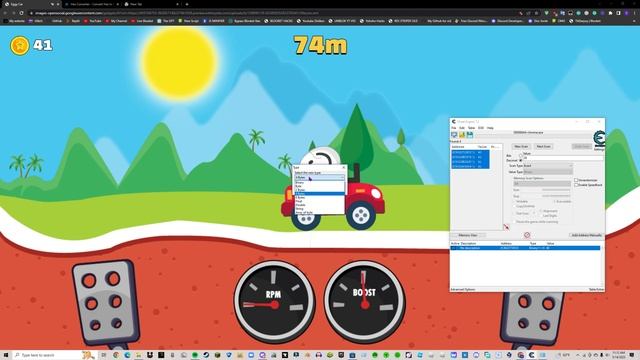Open Cheat Engine Edit menu
Screen dimensions: 640x360
462,128
